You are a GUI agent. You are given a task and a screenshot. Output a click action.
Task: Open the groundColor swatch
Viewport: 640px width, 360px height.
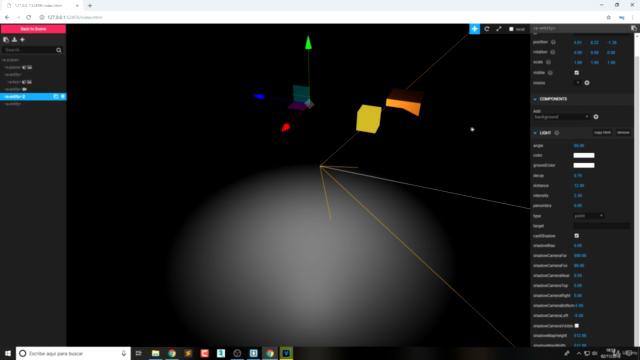[x=584, y=165]
